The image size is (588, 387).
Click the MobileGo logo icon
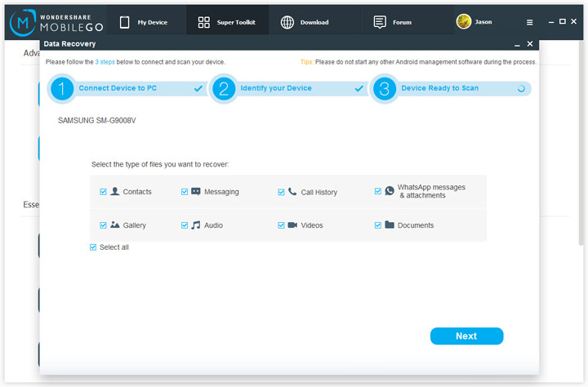pyautogui.click(x=23, y=23)
